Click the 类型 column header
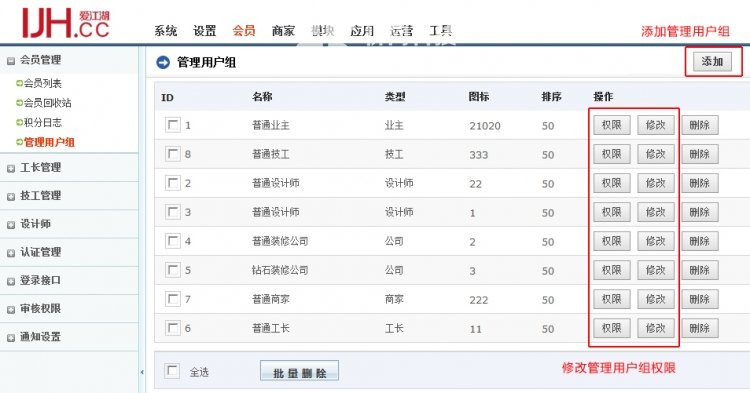Image resolution: width=750 pixels, height=393 pixels. (395, 97)
